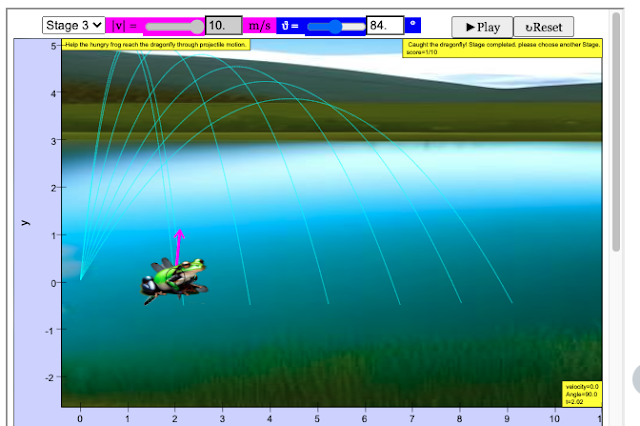The width and height of the screenshot is (640, 426).
Task: Click the angle input field showing 84.
Action: pyautogui.click(x=385, y=25)
